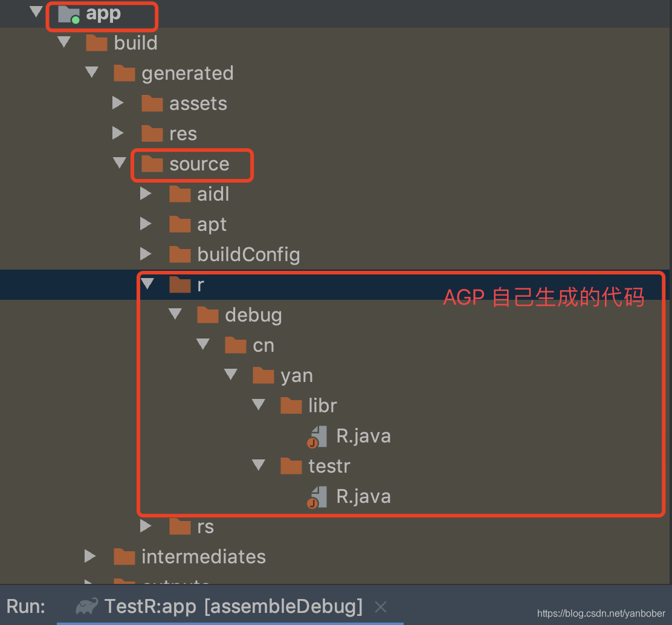Click the res folder icon
Screen dimensions: 672x625
pyautogui.click(x=152, y=134)
